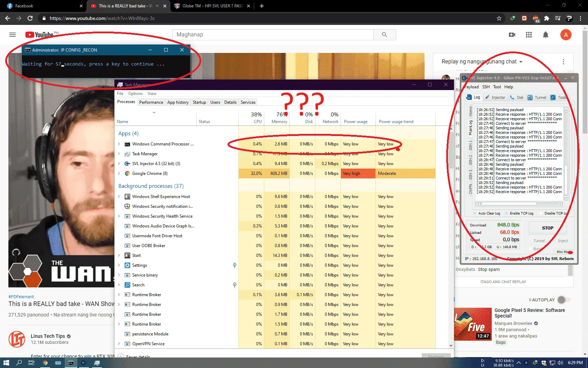Open Task View on the taskbar
The image size is (588, 368).
pyautogui.click(x=31, y=363)
